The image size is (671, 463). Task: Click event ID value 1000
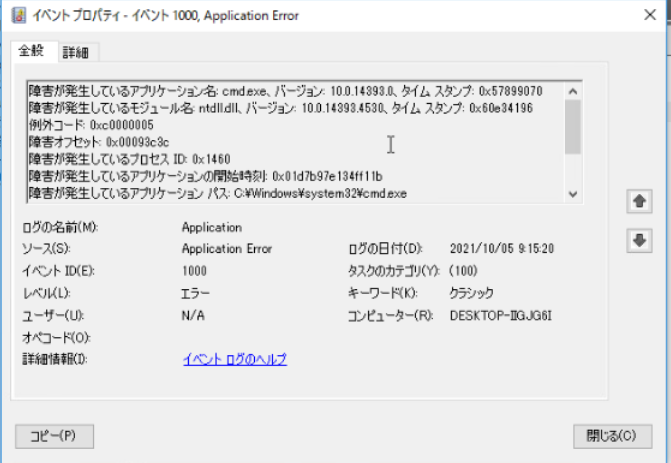(194, 271)
